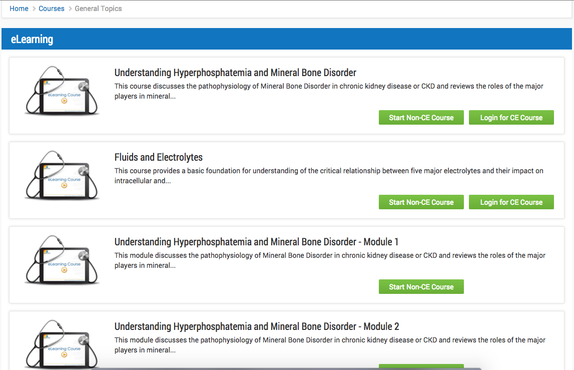Screen dimensions: 574x370
Task: Click the partially visible Module 2 start button
Action: (x=421, y=367)
